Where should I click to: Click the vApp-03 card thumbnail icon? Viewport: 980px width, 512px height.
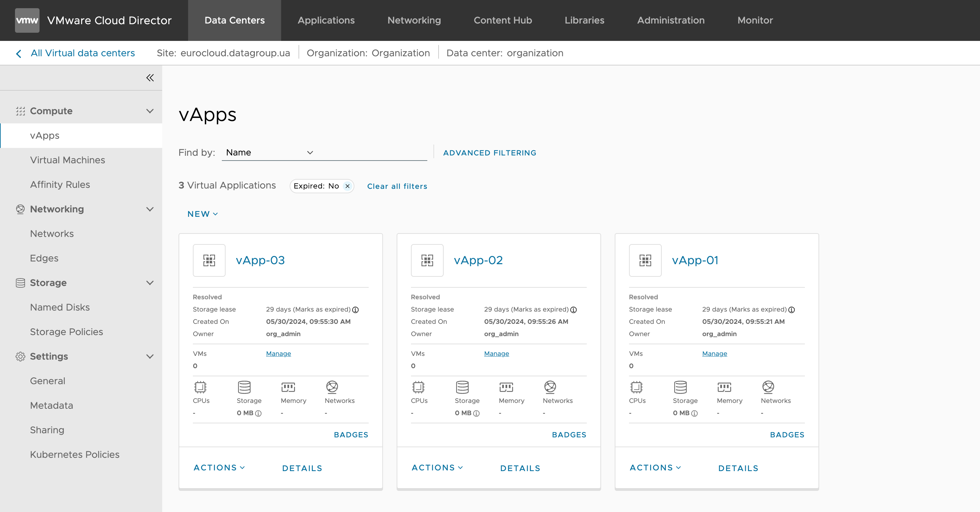tap(209, 260)
